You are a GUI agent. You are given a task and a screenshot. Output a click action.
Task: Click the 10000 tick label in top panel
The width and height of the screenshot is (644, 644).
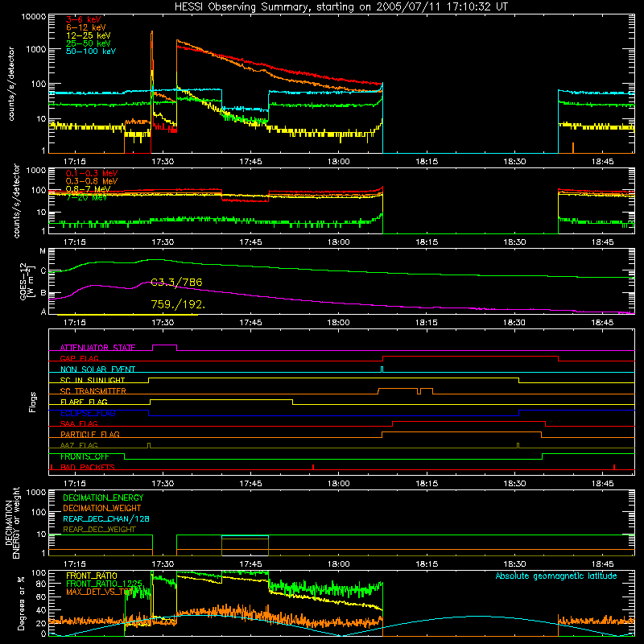tap(34, 17)
